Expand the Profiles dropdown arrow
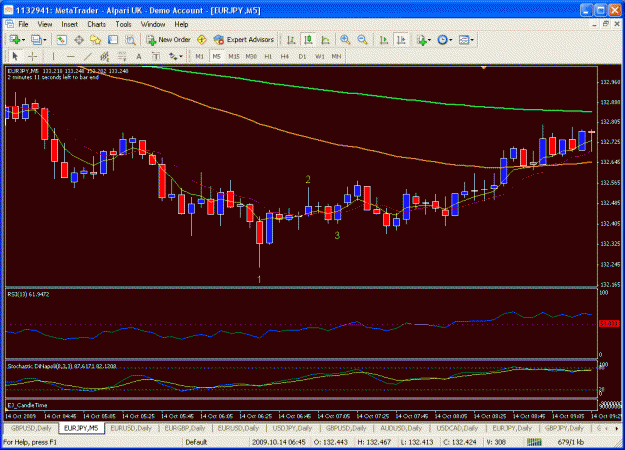This screenshot has width=625, height=450. pyautogui.click(x=44, y=39)
